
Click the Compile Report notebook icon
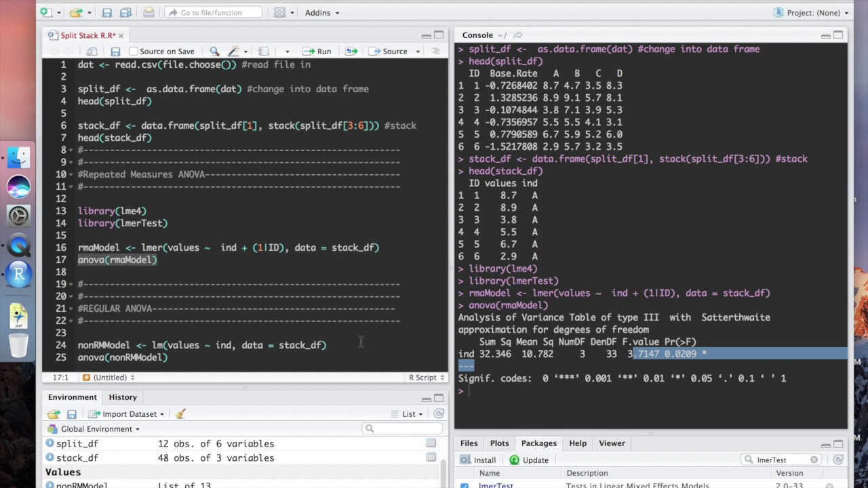coord(264,52)
